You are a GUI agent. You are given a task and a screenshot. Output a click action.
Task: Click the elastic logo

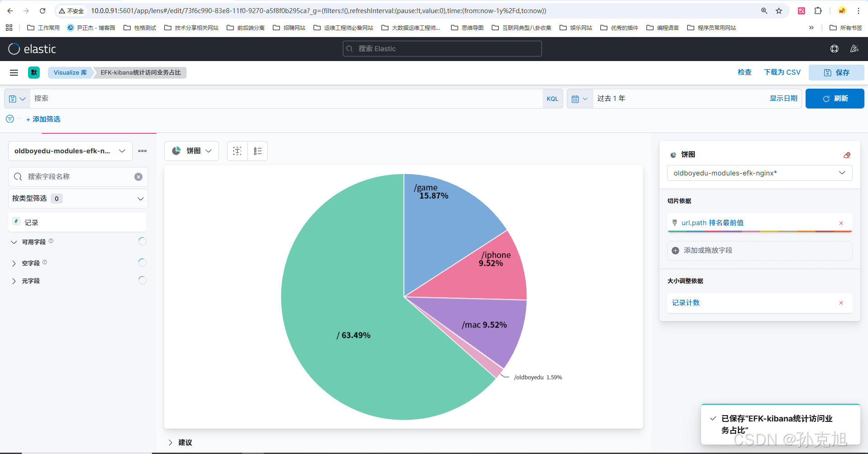pos(32,49)
